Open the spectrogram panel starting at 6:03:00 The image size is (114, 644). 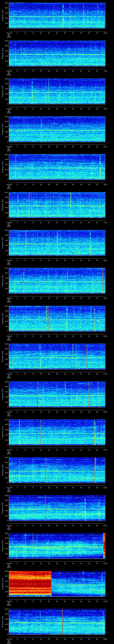click(57, 91)
